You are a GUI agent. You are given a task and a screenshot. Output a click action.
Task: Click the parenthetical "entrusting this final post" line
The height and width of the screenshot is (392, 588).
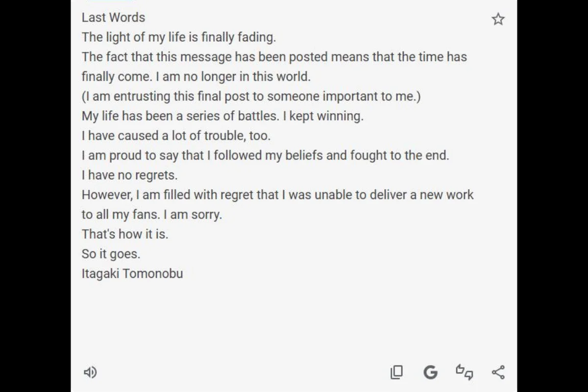[251, 96]
